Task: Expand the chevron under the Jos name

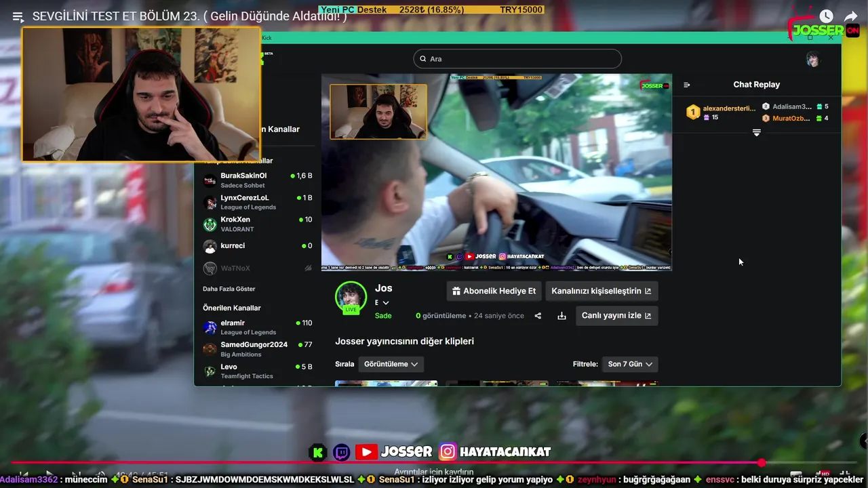Action: coord(386,303)
